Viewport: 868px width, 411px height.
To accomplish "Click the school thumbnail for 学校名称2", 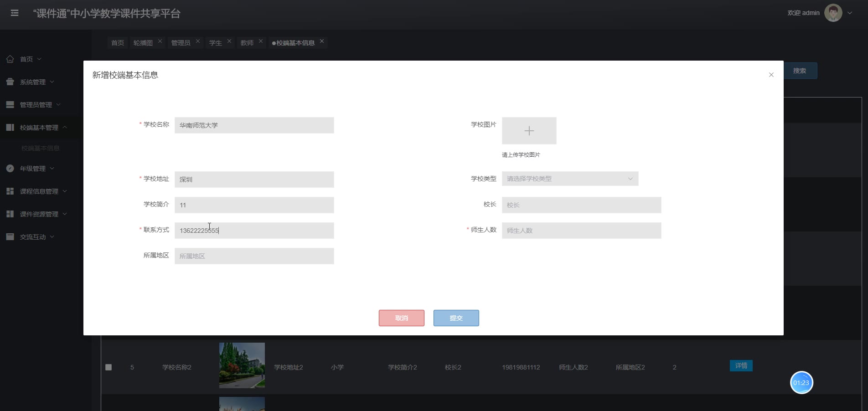I will (242, 365).
